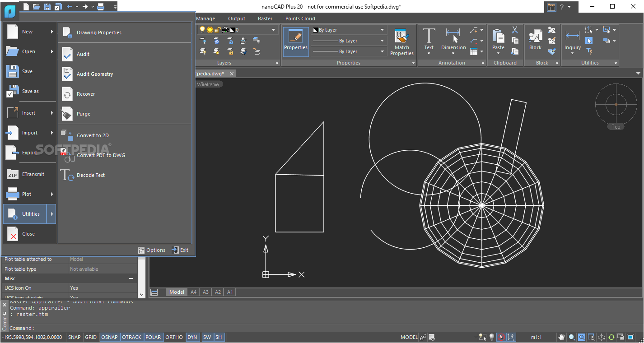This screenshot has width=644, height=343.
Task: Open the Decode Text utility
Action: (124, 175)
